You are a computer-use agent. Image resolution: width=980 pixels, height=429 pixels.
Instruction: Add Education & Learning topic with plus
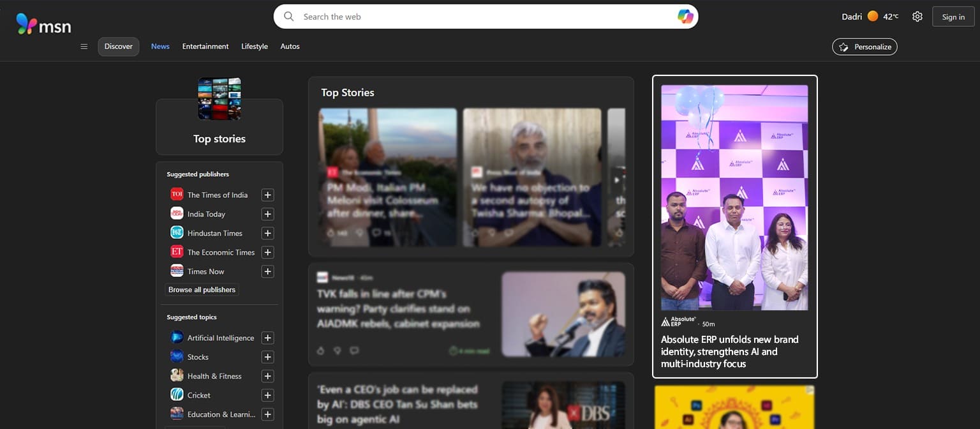[x=268, y=414]
